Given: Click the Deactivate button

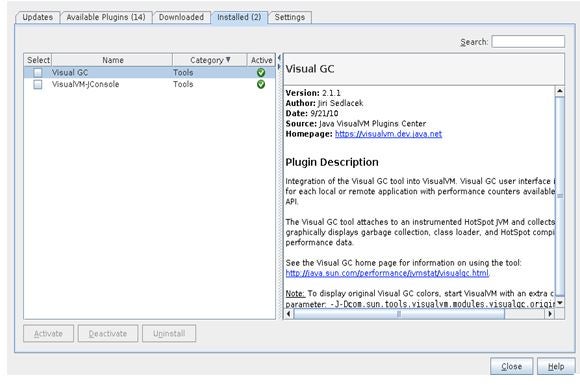Looking at the screenshot, I should [x=108, y=334].
